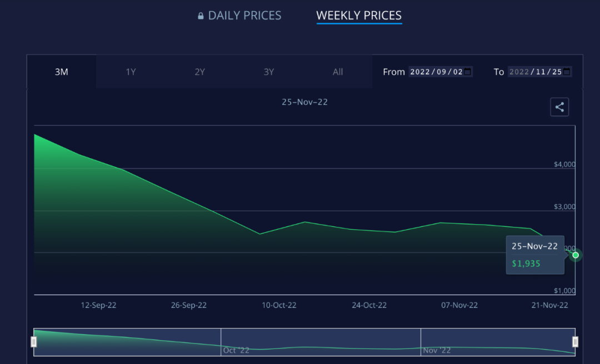
Task: Switch to the 1Y time range
Action: coord(131,72)
